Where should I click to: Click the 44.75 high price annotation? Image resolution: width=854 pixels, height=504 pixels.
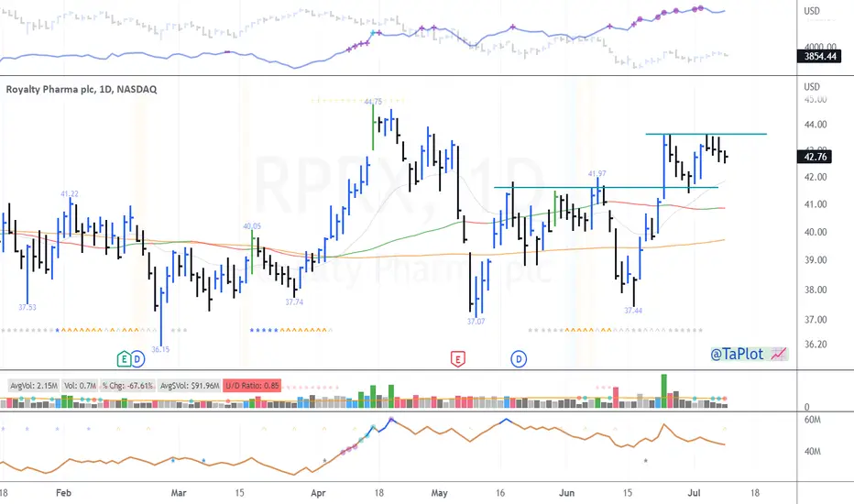point(373,102)
